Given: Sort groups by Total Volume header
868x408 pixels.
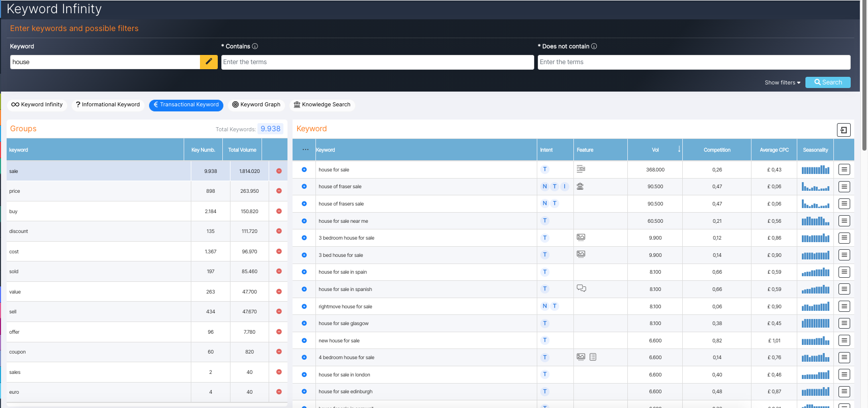Looking at the screenshot, I should coord(242,150).
